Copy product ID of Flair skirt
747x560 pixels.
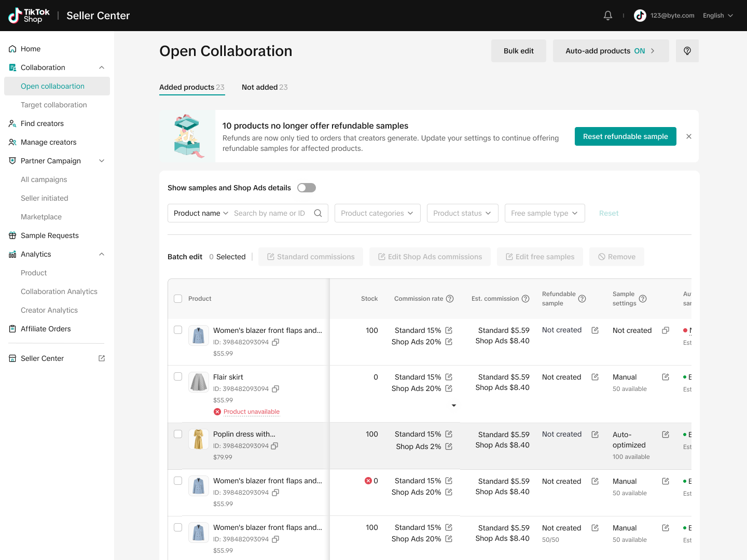275,389
